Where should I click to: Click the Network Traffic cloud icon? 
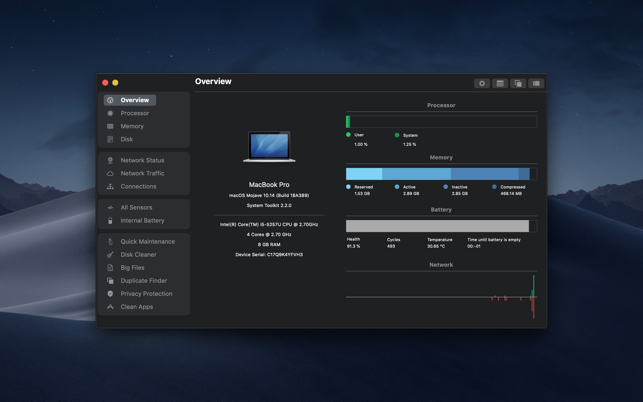tap(110, 174)
